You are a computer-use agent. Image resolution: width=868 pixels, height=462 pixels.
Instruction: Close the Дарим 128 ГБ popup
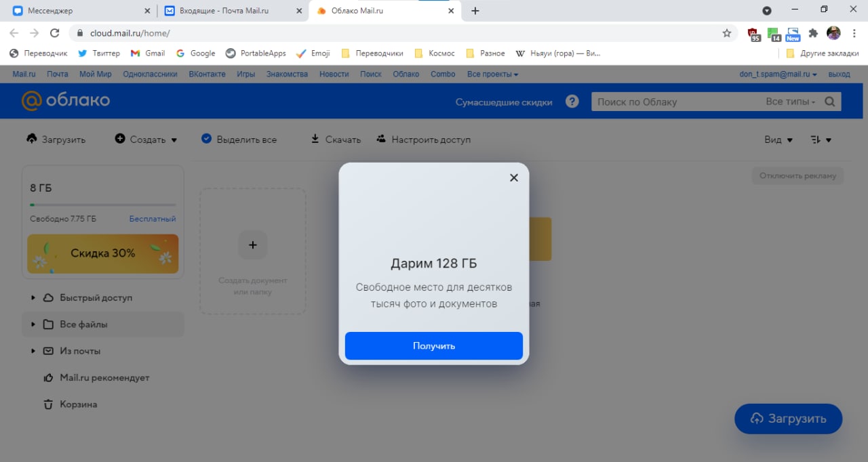(x=514, y=177)
